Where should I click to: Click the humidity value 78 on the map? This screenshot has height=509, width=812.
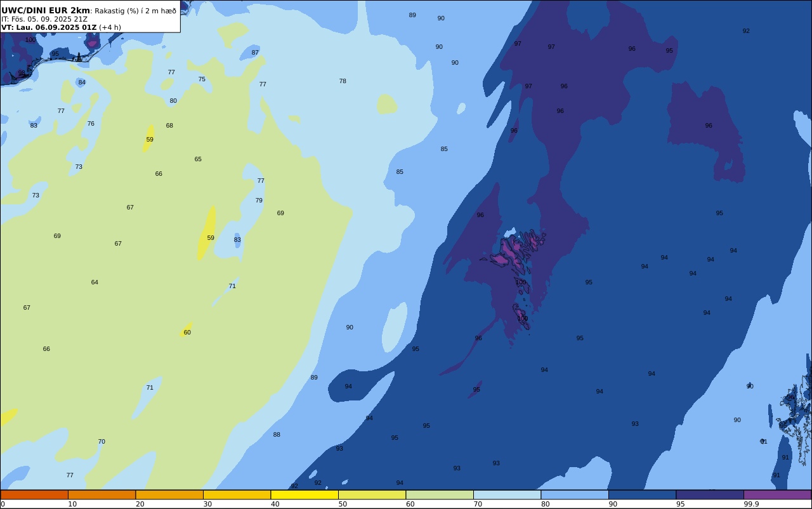coord(343,81)
